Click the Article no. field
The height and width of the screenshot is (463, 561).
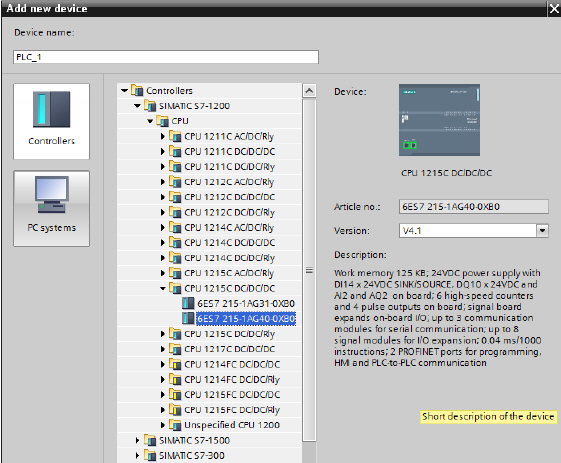tap(474, 207)
